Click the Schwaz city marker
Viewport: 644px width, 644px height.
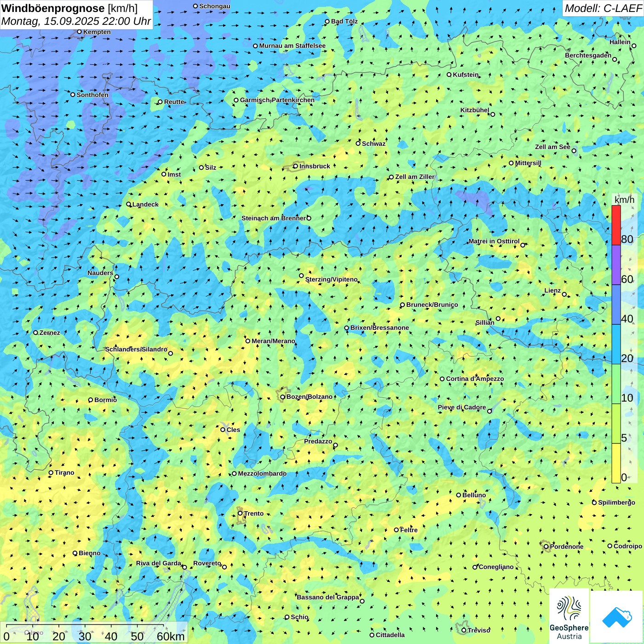(x=358, y=143)
